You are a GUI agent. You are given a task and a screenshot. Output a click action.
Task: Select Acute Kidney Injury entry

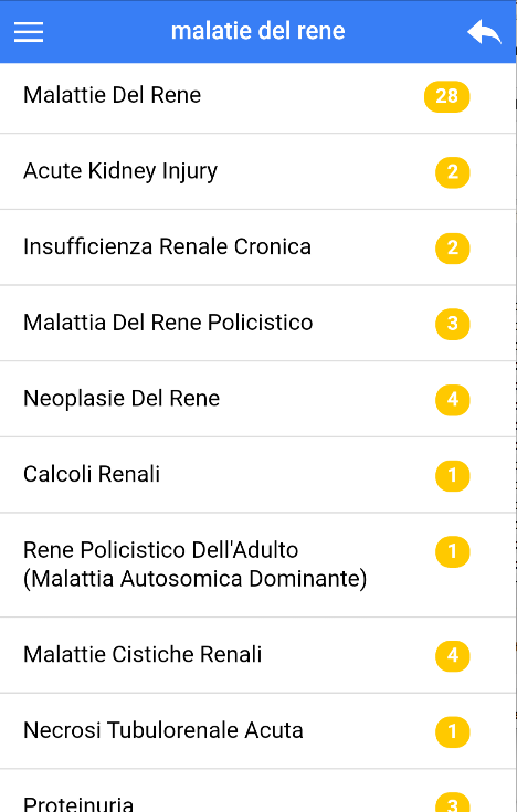point(120,171)
